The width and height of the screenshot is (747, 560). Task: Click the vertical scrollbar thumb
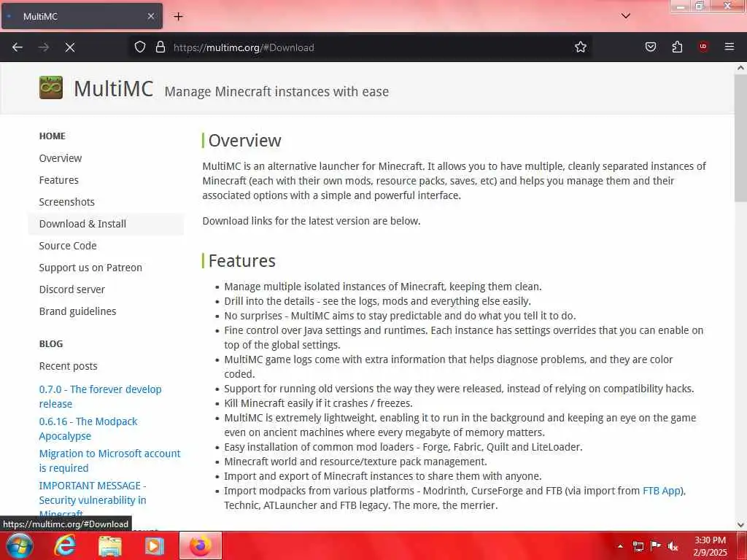point(740,138)
